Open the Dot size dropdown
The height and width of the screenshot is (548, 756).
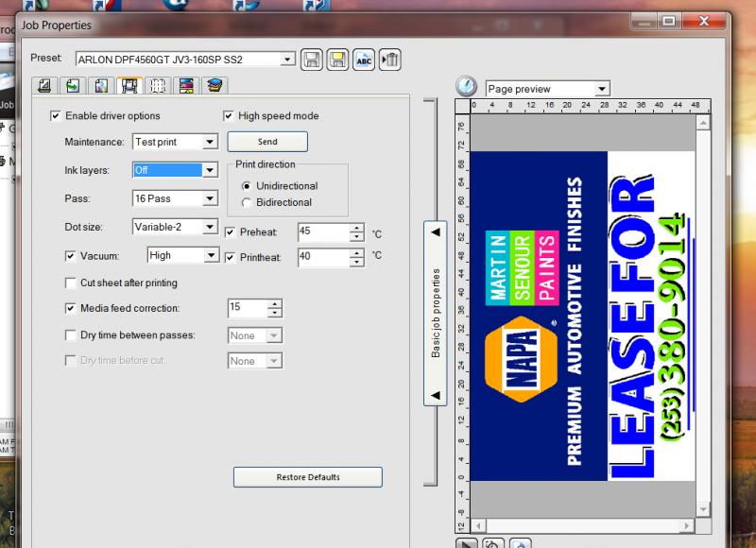coord(210,227)
